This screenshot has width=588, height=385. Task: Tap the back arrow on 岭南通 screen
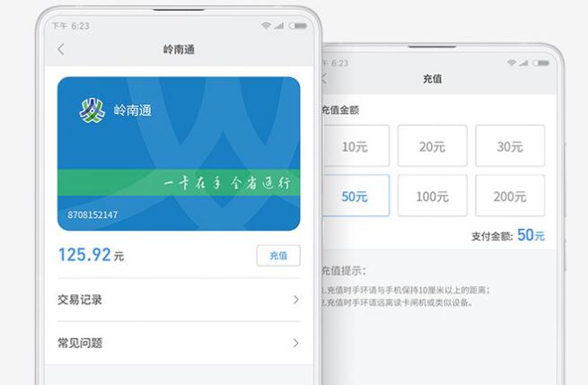tap(61, 49)
